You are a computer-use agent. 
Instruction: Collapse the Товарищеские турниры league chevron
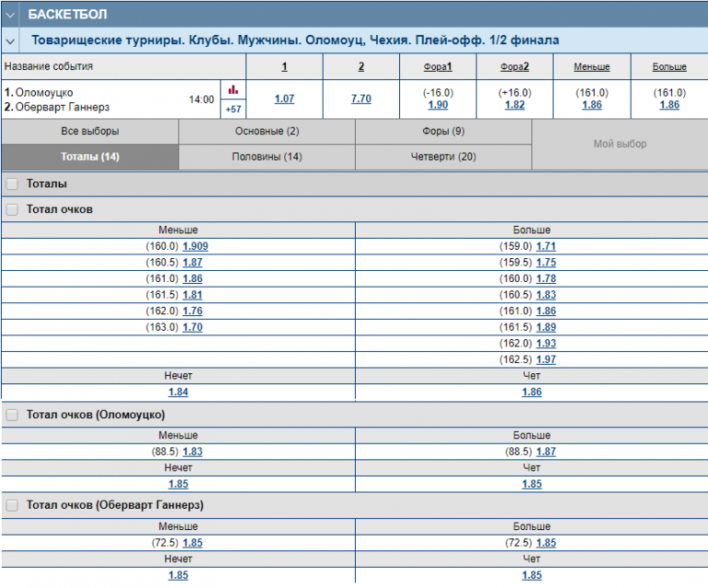coord(10,41)
